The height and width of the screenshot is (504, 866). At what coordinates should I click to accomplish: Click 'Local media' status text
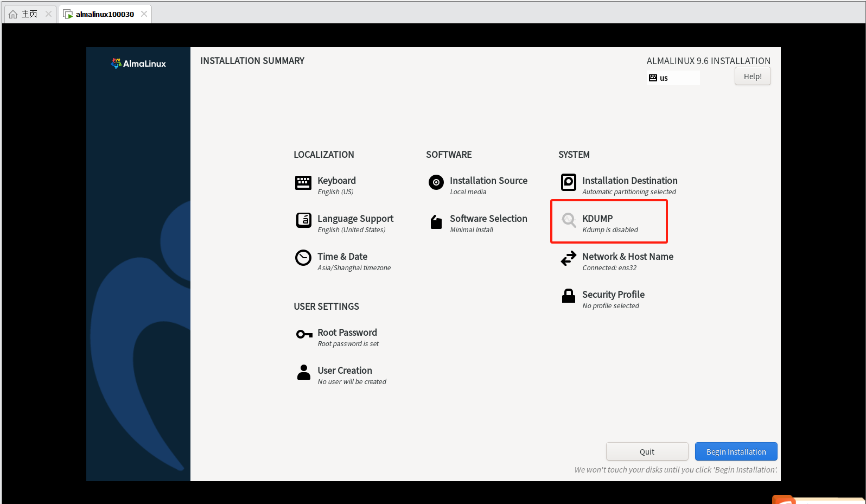point(468,192)
